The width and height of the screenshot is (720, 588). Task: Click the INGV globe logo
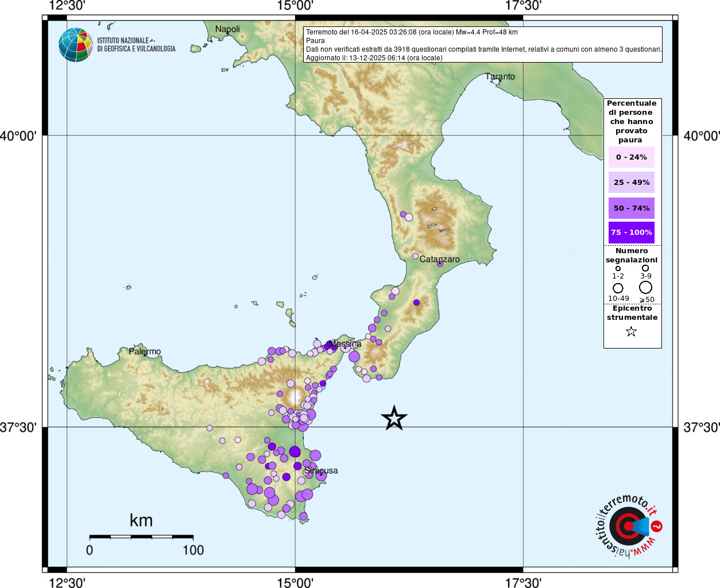(x=76, y=45)
